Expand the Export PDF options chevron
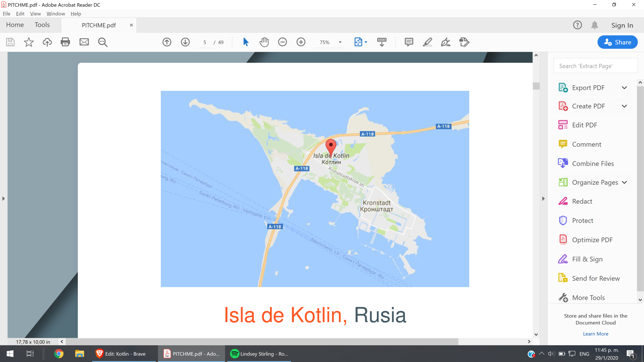This screenshot has width=644, height=362. click(x=624, y=88)
